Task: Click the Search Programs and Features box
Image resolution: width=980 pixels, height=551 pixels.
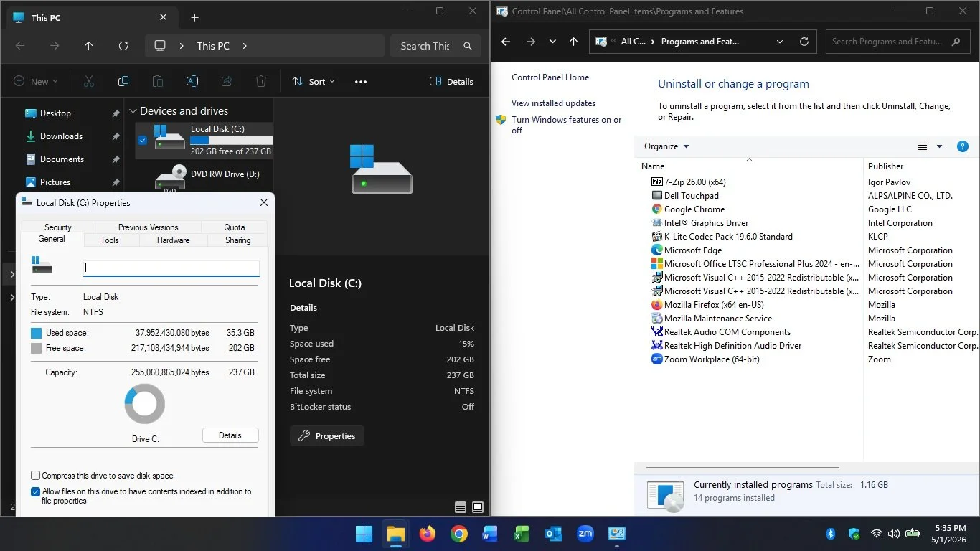Action: [x=897, y=42]
